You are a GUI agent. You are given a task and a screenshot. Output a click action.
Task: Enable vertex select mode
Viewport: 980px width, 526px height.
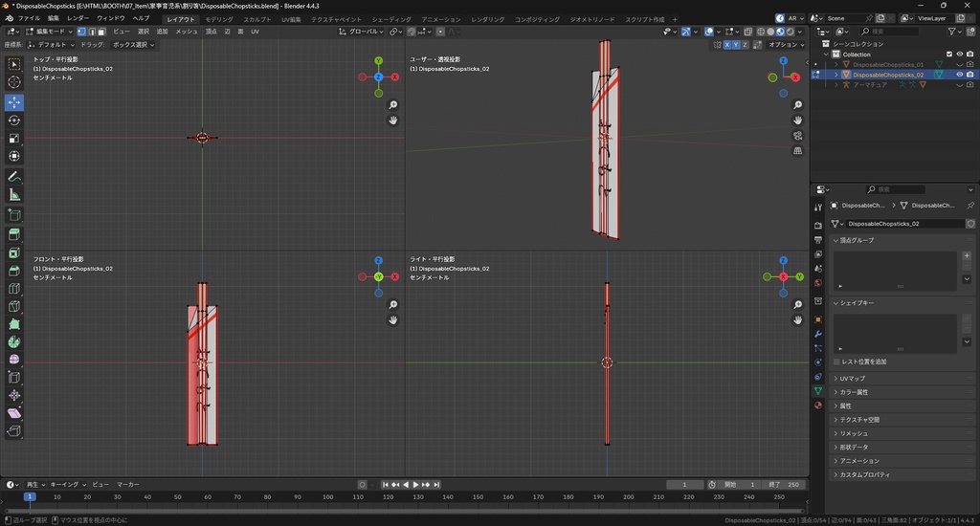coord(81,32)
